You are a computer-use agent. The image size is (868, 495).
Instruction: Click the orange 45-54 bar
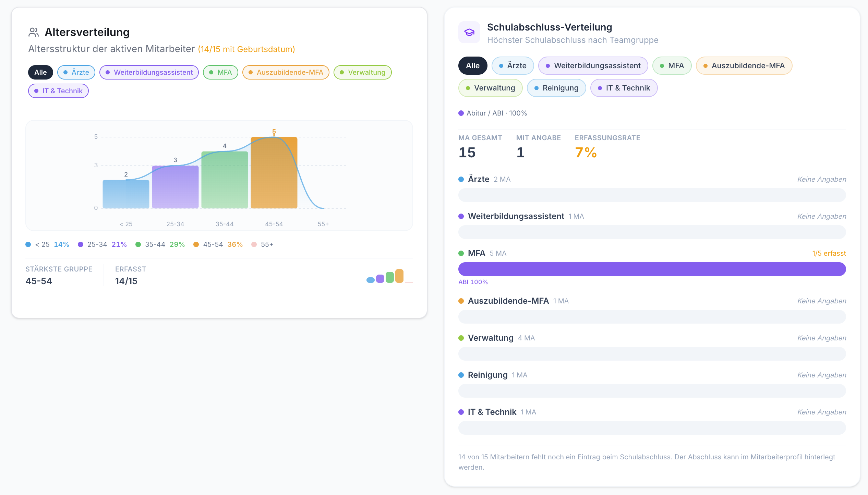pos(274,172)
